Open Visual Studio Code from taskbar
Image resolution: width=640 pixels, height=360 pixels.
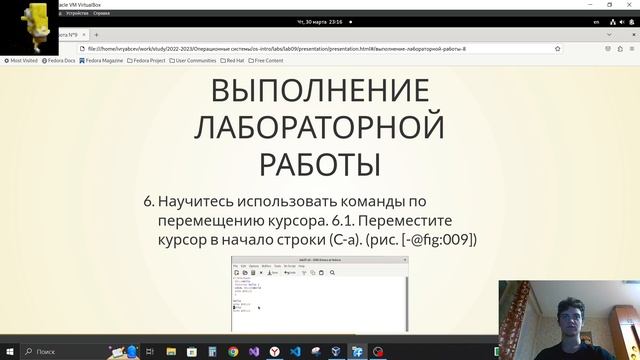[x=296, y=351]
